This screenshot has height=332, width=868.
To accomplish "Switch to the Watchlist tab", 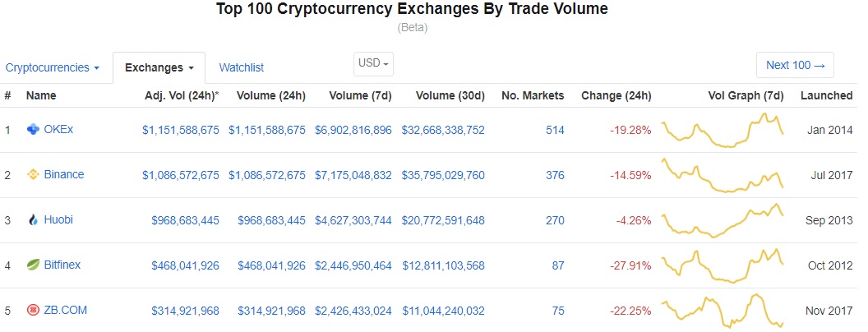I will tap(242, 67).
